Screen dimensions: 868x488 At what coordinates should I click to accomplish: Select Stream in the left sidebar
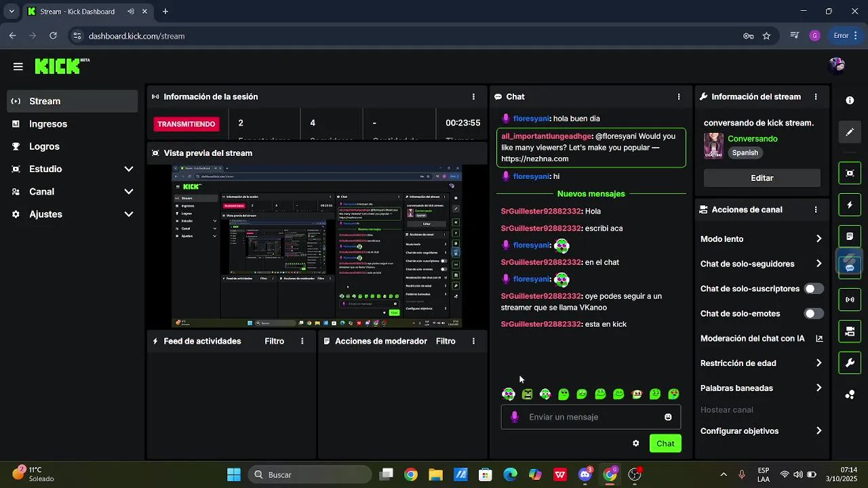point(73,101)
